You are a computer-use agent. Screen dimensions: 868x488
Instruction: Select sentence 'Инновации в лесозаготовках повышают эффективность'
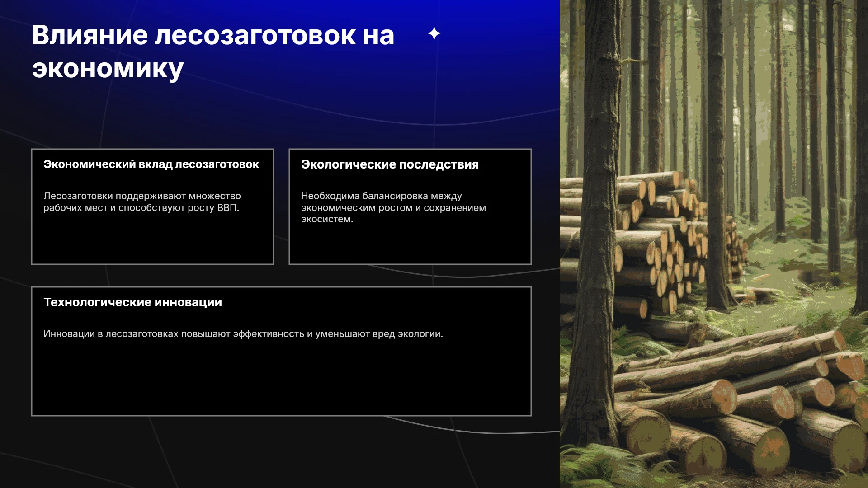point(243,334)
